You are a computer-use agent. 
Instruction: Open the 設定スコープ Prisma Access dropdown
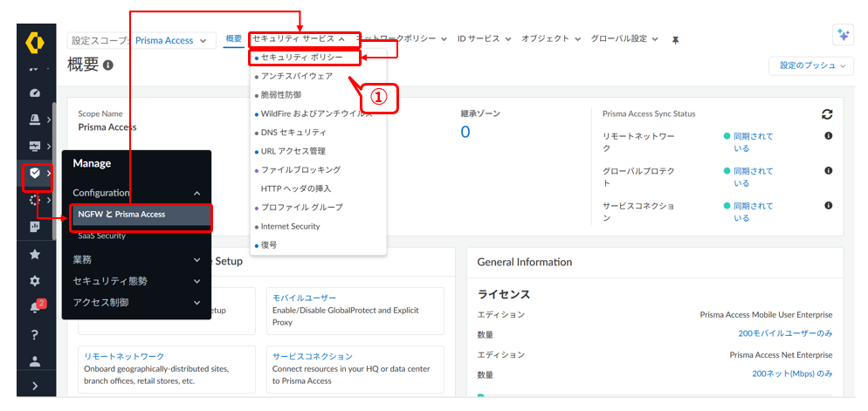(141, 41)
